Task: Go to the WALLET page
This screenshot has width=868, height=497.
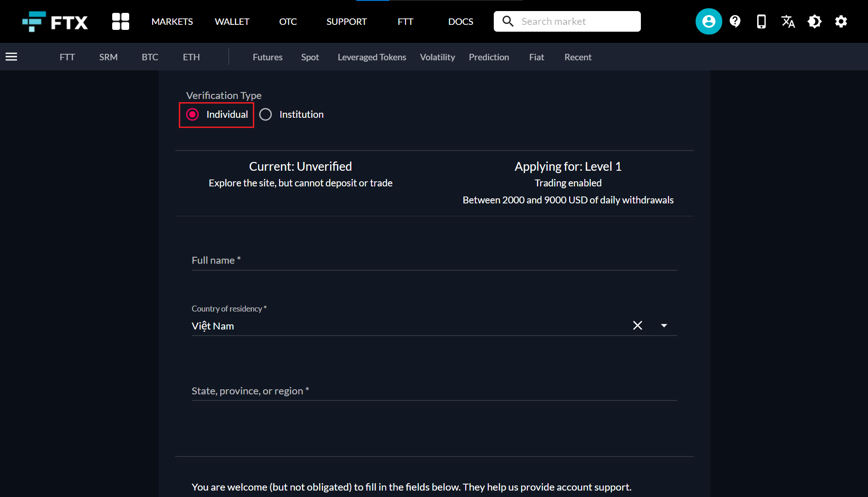Action: click(232, 22)
